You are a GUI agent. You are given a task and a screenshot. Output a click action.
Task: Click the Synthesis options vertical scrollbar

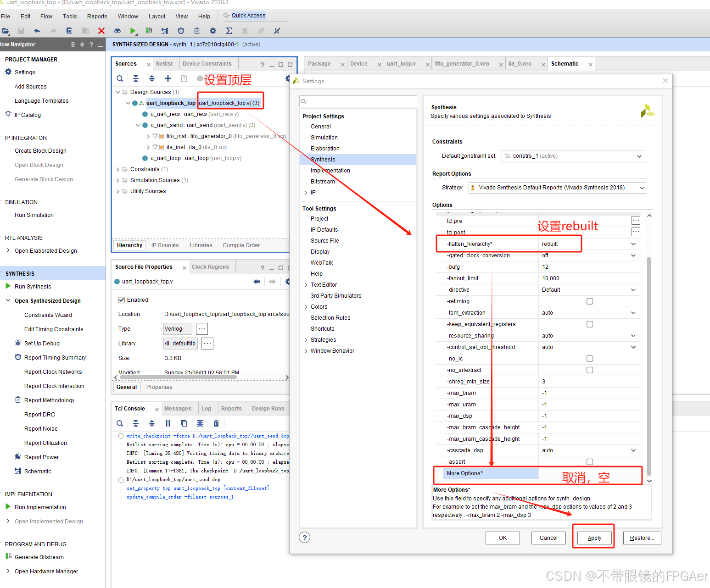[649, 367]
